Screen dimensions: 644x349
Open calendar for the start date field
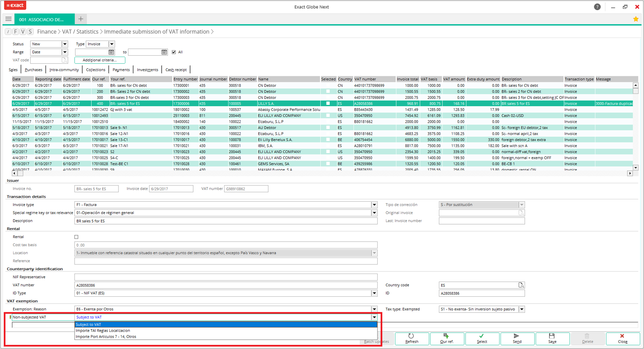[111, 52]
